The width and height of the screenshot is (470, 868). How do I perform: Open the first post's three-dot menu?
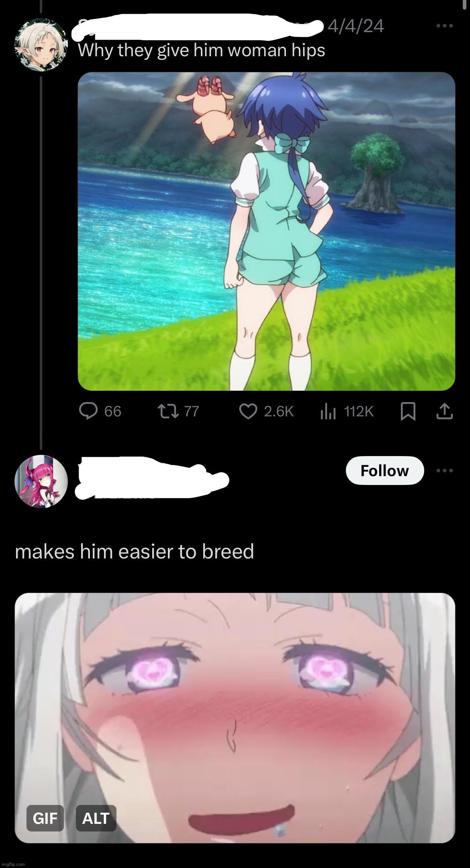coord(445,26)
